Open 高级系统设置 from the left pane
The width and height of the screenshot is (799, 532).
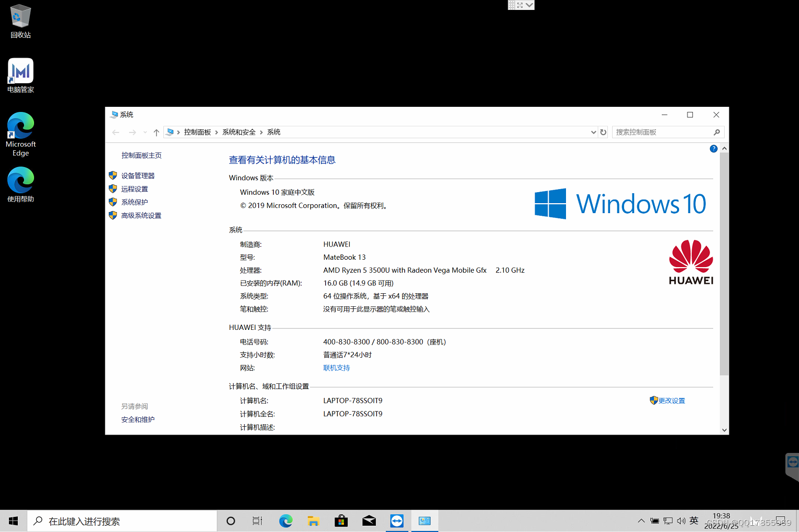tap(141, 216)
